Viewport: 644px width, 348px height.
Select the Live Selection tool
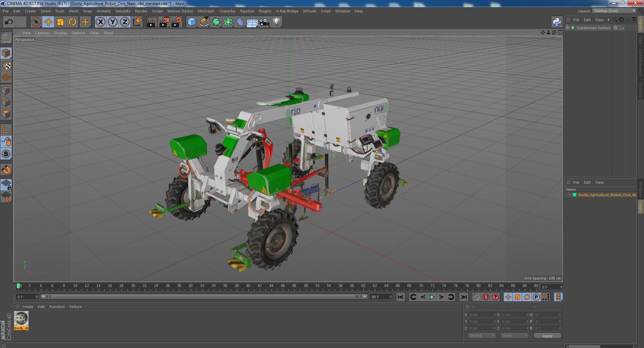(x=36, y=22)
